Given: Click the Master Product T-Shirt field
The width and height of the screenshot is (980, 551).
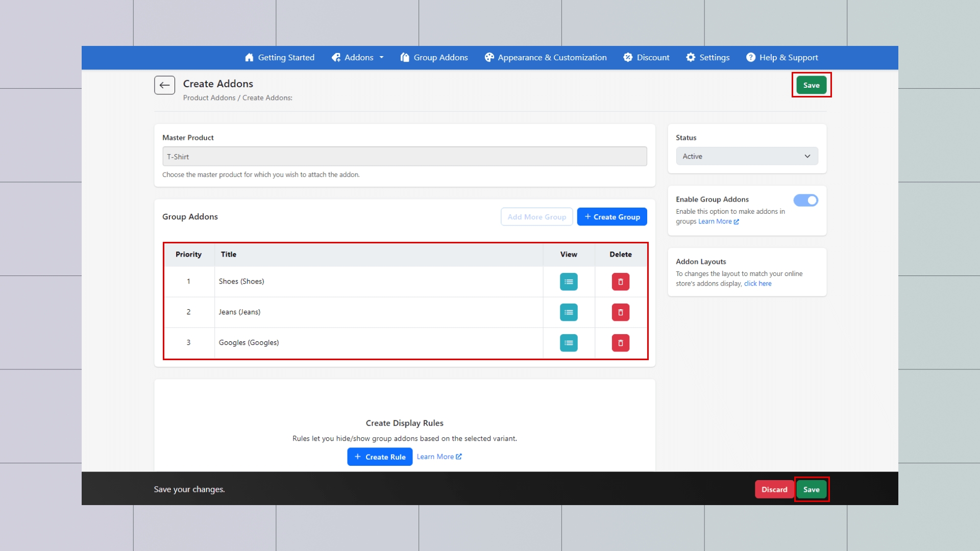Looking at the screenshot, I should point(404,157).
